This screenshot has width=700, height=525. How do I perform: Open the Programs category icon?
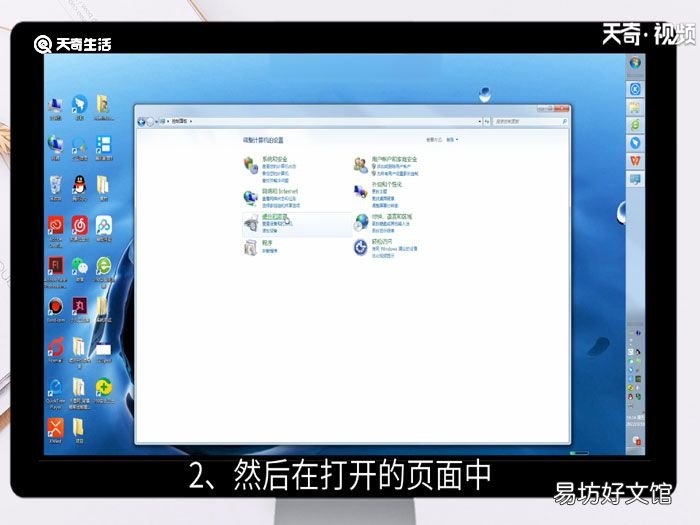[250, 247]
